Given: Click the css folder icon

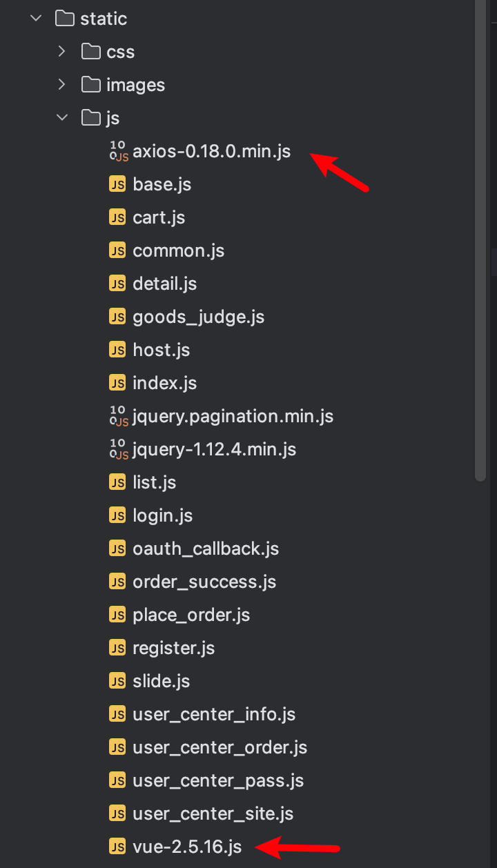Looking at the screenshot, I should (91, 52).
